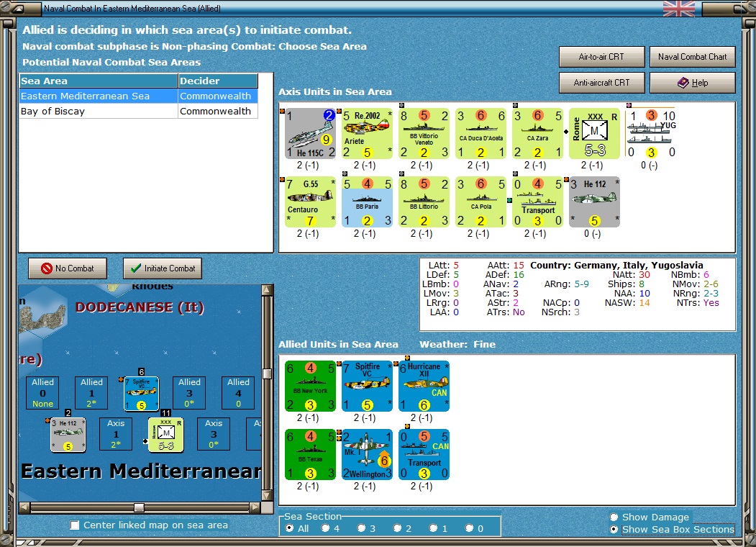Select the Wellington Mk. bomber unit

[367, 454]
